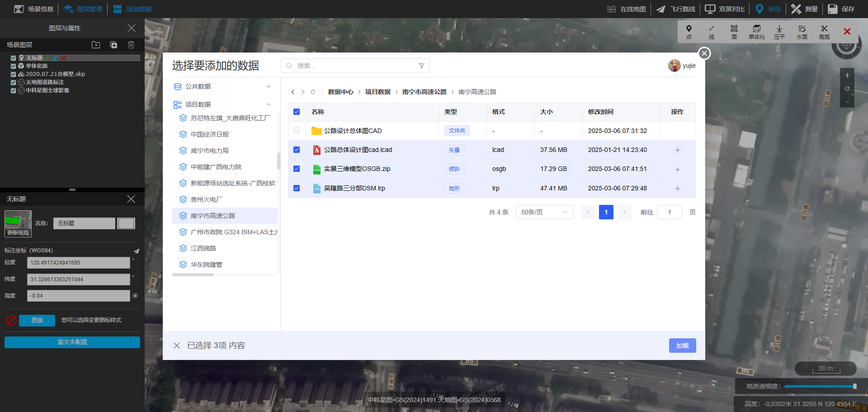868x412 pixels.
Task: Locate the 无标题 layer with green target icon
Action: coord(47,58)
